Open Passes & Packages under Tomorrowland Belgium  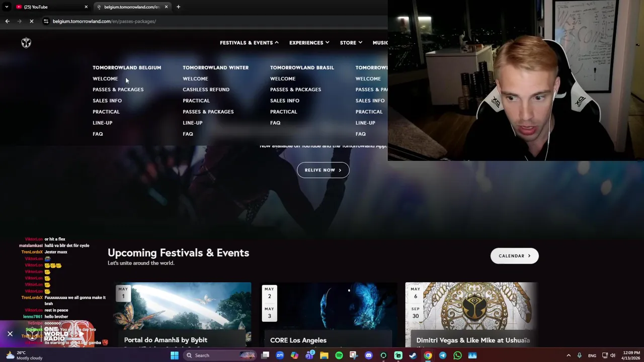(x=118, y=89)
